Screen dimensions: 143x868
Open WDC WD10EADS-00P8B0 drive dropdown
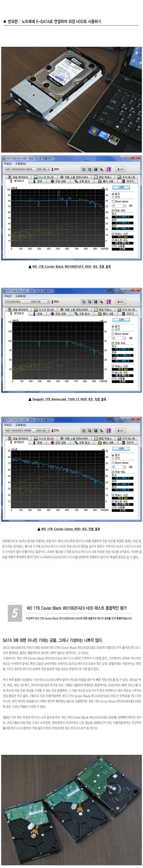click(27, 430)
